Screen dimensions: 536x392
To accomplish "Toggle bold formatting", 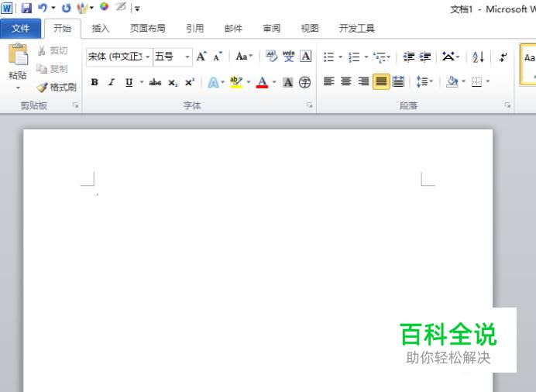I will pos(94,82).
